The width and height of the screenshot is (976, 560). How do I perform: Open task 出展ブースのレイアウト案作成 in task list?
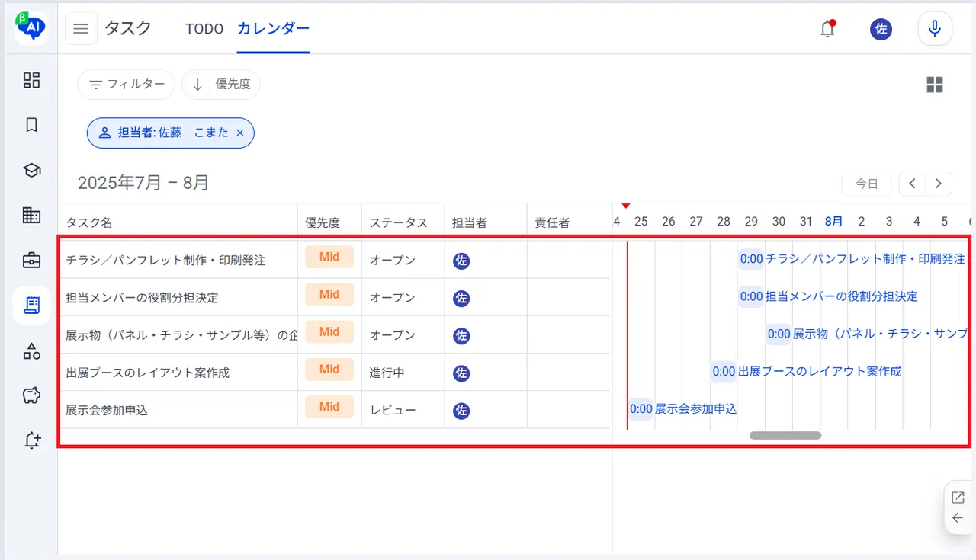pyautogui.click(x=148, y=373)
